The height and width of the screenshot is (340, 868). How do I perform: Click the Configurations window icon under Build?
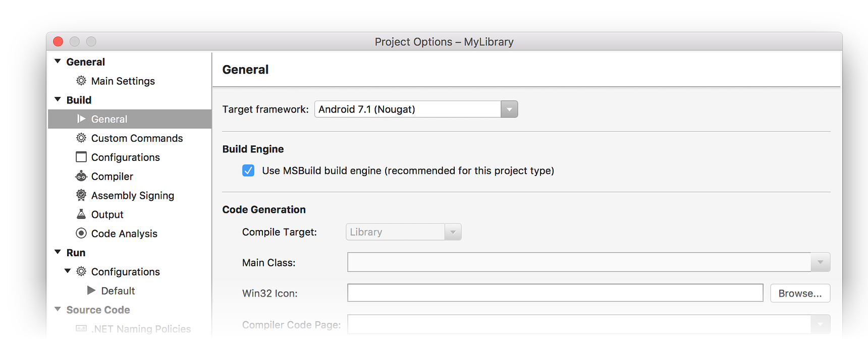(81, 157)
